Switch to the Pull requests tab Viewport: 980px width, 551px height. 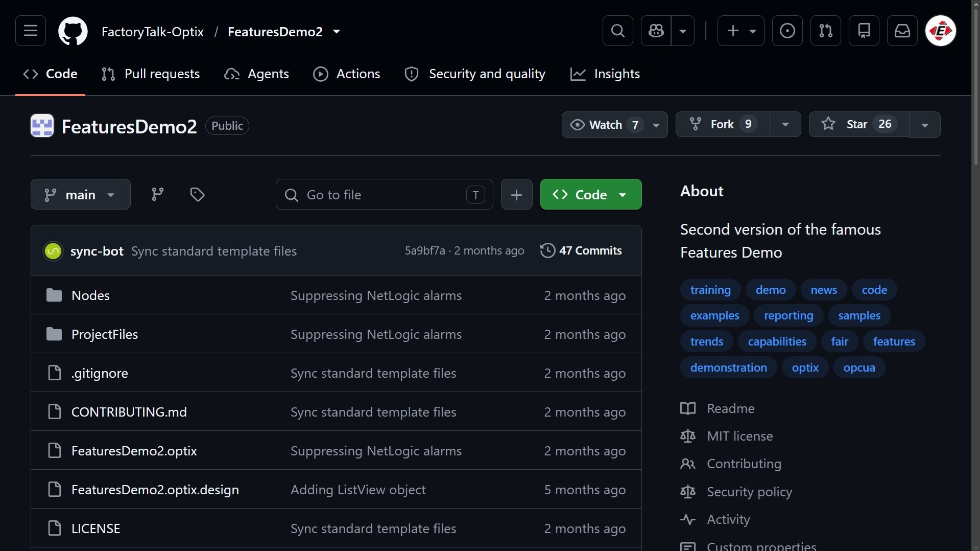click(x=151, y=74)
